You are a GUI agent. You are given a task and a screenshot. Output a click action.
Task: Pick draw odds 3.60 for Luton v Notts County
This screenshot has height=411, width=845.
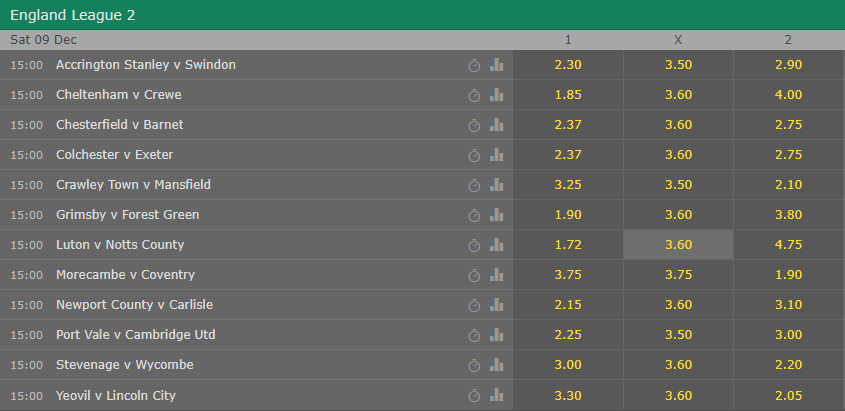pos(678,245)
